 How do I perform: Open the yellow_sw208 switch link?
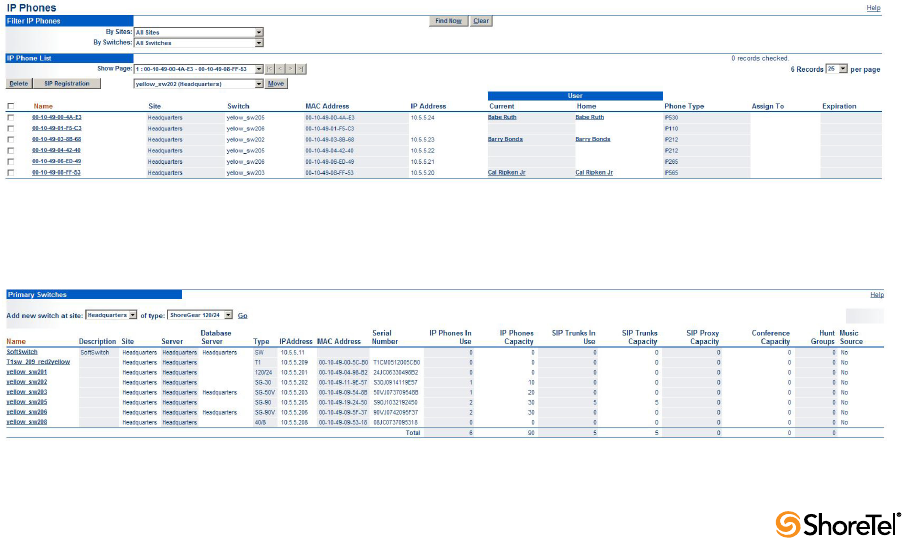(x=27, y=422)
